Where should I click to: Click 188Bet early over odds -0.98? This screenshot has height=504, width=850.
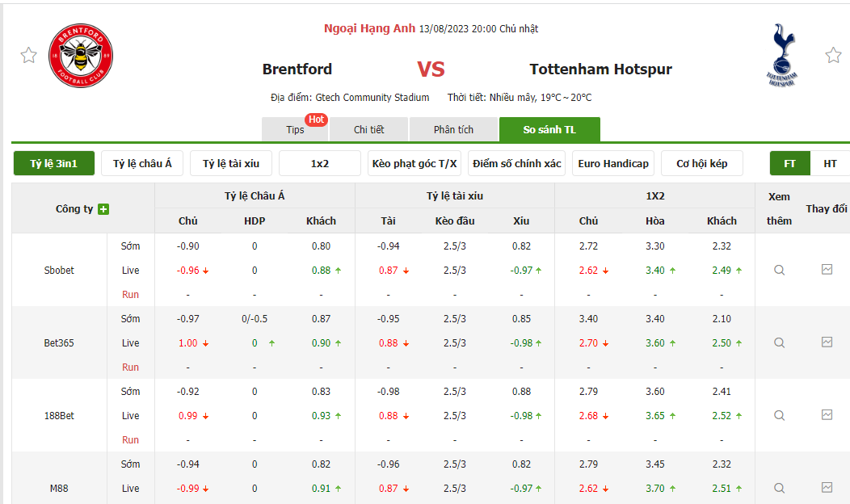[x=388, y=391]
